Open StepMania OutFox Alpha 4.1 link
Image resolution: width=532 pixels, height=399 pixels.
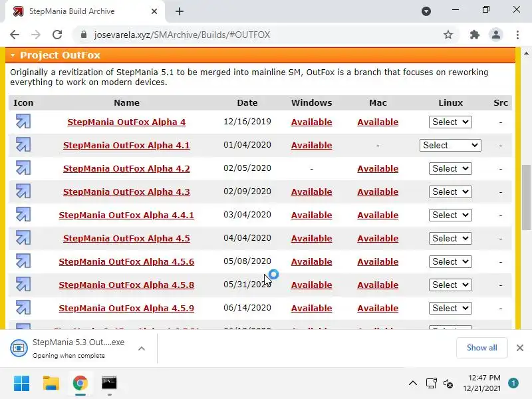(126, 145)
